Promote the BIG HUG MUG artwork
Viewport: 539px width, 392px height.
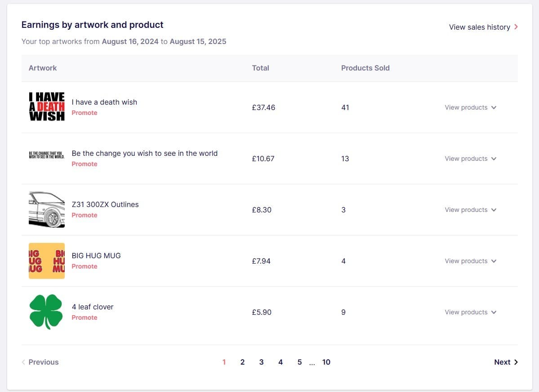pos(84,266)
